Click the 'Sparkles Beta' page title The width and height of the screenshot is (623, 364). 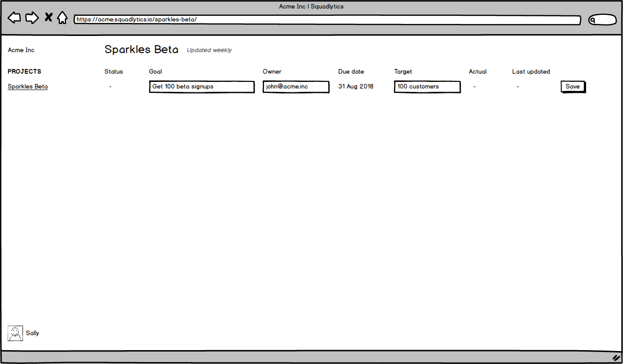click(141, 49)
